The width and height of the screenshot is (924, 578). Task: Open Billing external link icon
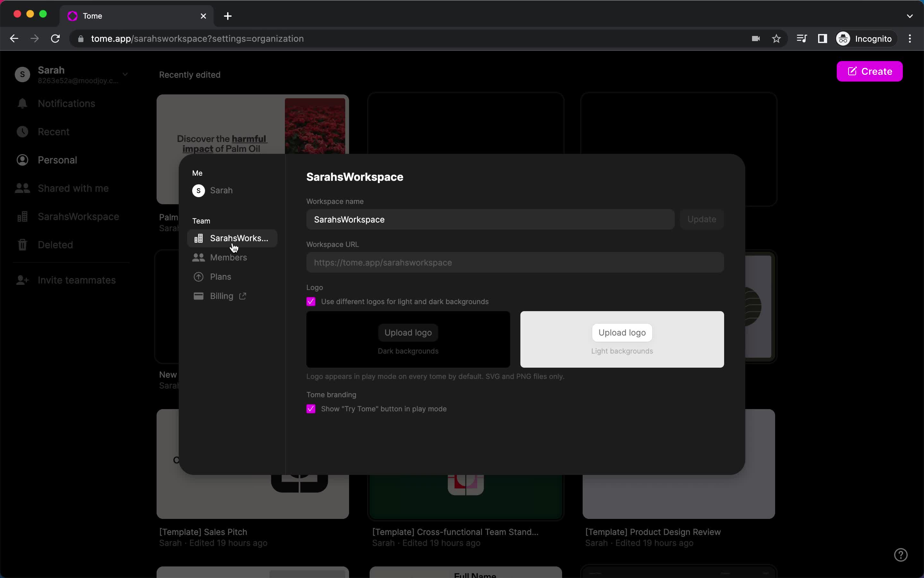(x=243, y=296)
